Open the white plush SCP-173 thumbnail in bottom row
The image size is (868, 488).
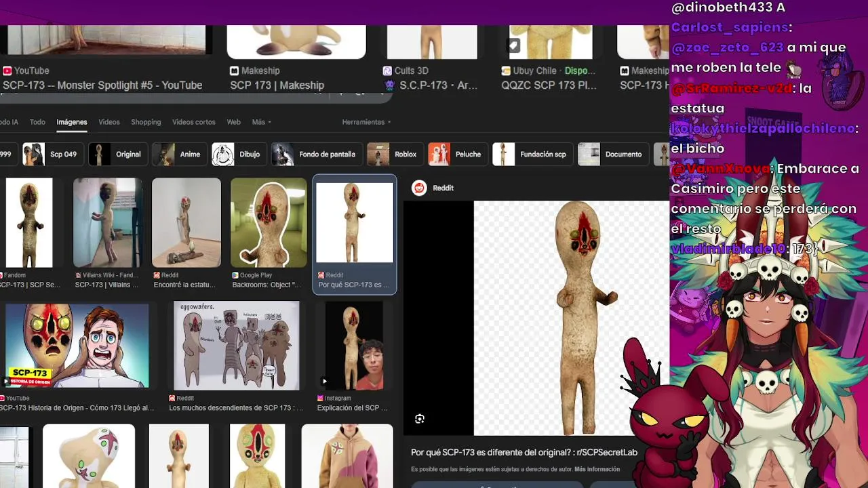pos(89,455)
